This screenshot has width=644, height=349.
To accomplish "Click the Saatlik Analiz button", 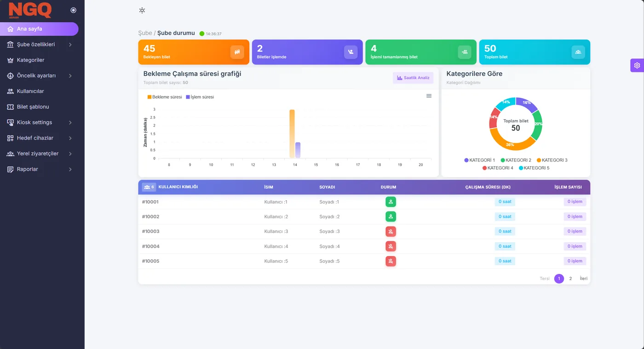I will 413,78.
